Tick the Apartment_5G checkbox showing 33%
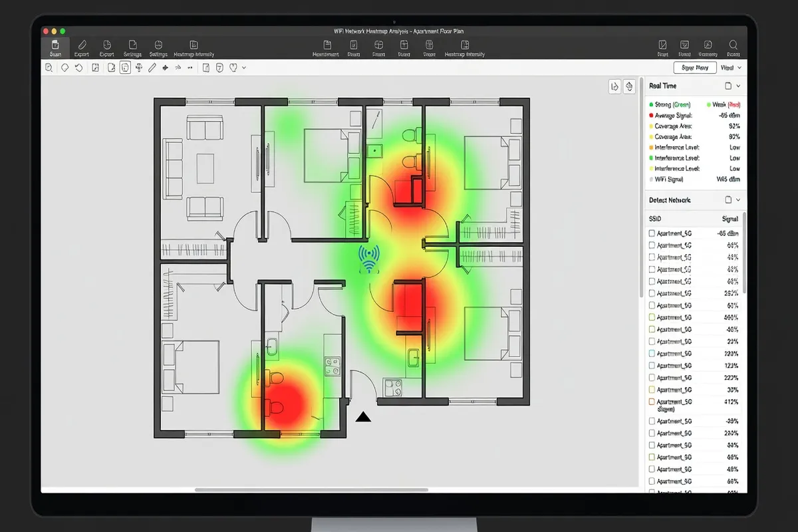 pyautogui.click(x=652, y=390)
